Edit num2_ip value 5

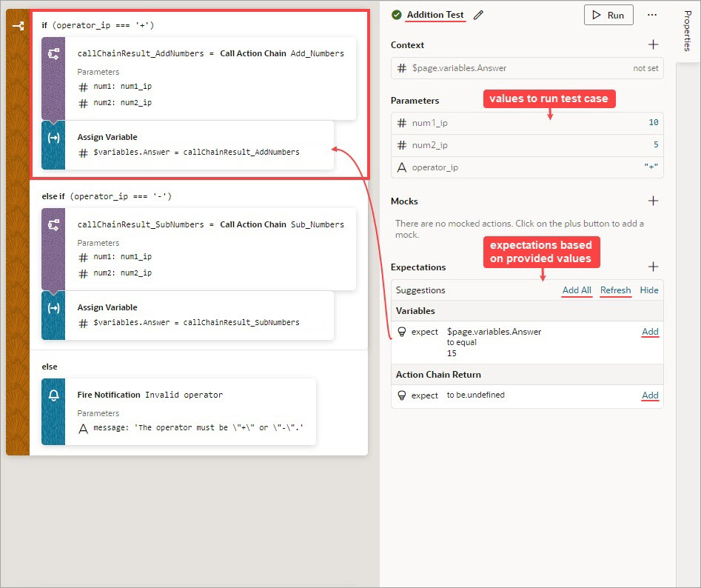point(656,145)
